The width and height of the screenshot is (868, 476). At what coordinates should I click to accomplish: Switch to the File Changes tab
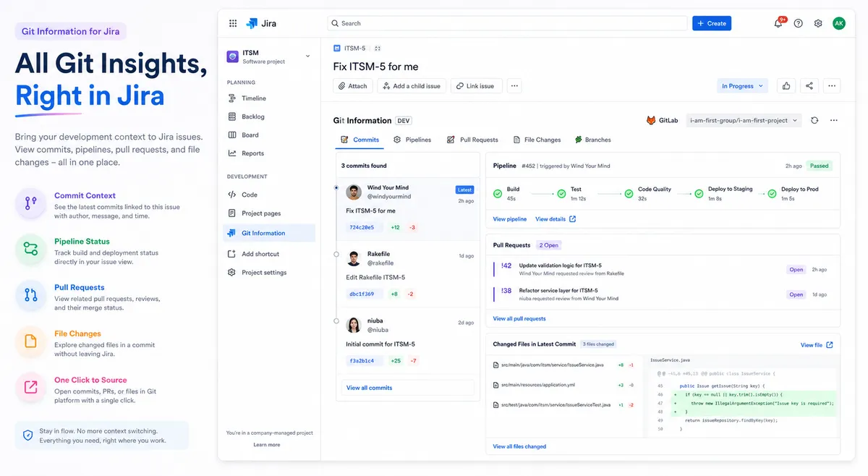[537, 140]
